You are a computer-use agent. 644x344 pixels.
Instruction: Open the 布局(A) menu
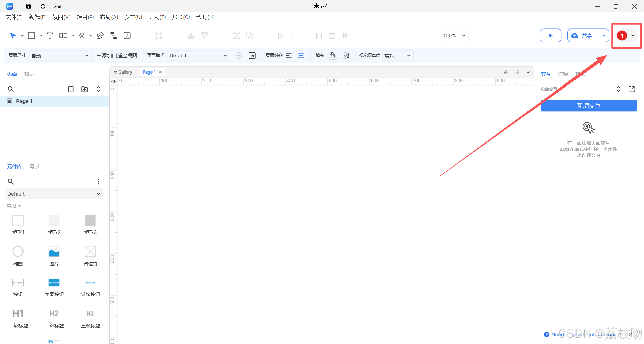pyautogui.click(x=109, y=17)
